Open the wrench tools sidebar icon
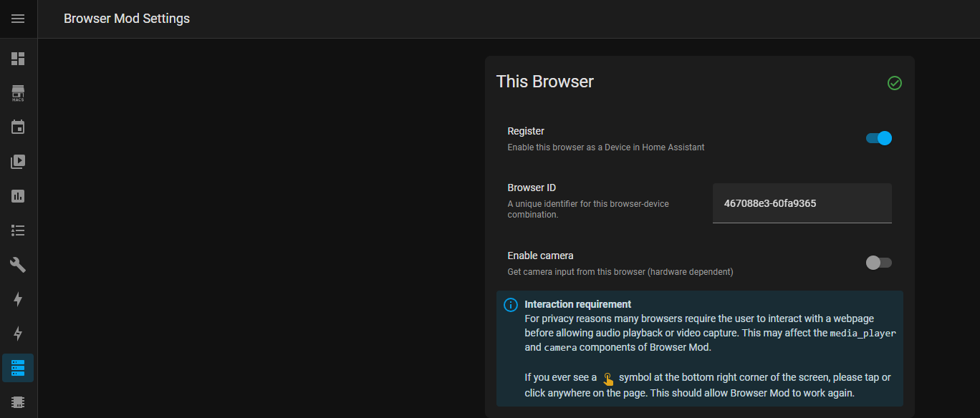 18,265
